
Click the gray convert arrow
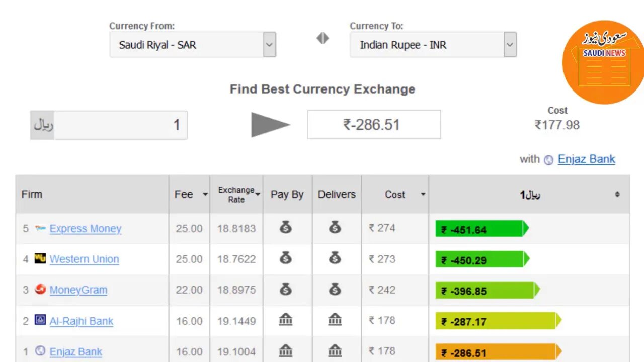coord(271,125)
